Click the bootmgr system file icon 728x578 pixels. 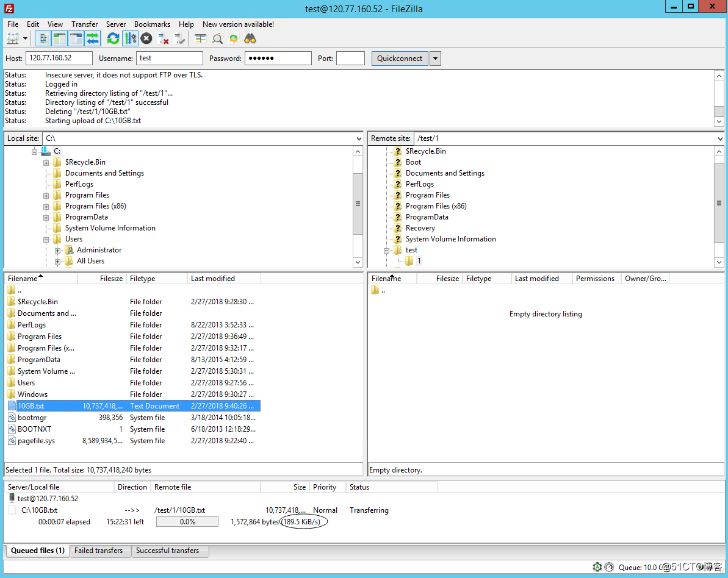[12, 418]
